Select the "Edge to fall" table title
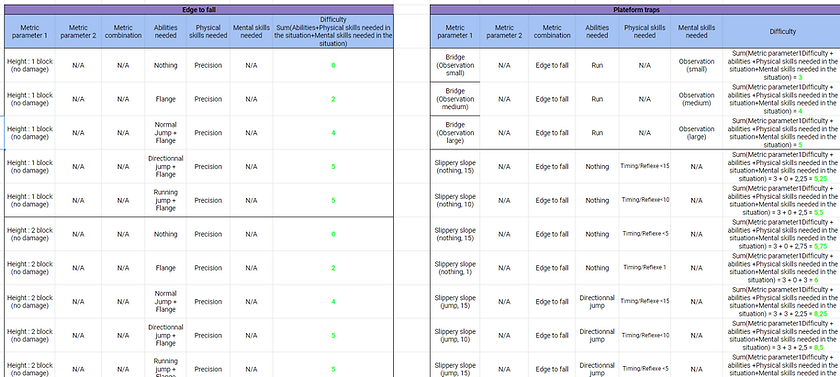 (x=199, y=10)
